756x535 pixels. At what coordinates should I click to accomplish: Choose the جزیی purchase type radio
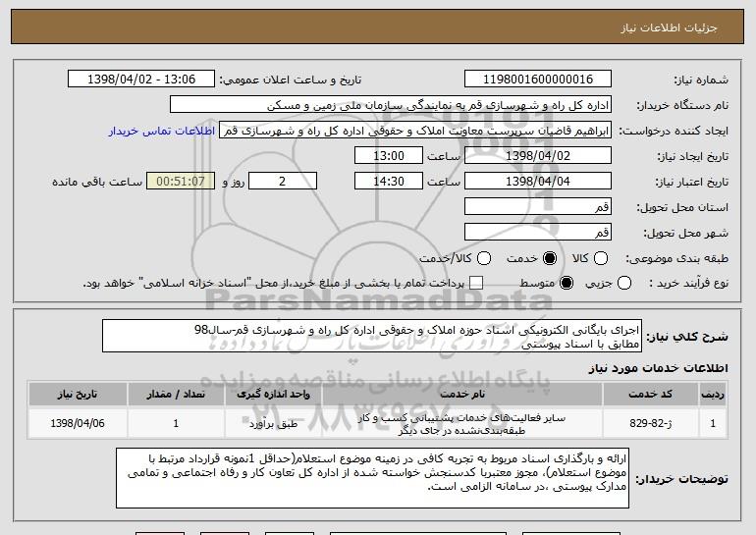(x=623, y=284)
